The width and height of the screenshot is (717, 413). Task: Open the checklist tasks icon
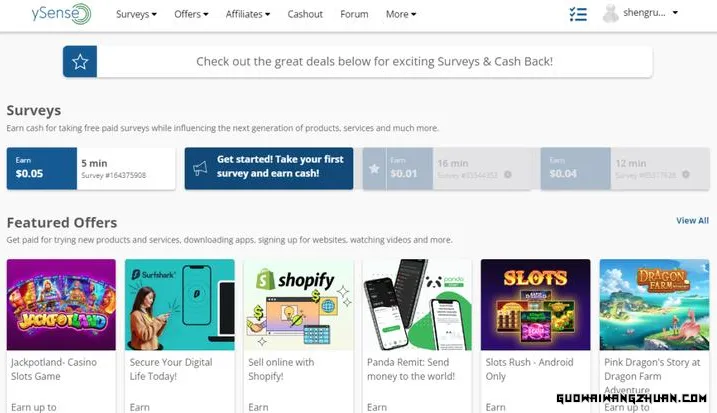(578, 14)
